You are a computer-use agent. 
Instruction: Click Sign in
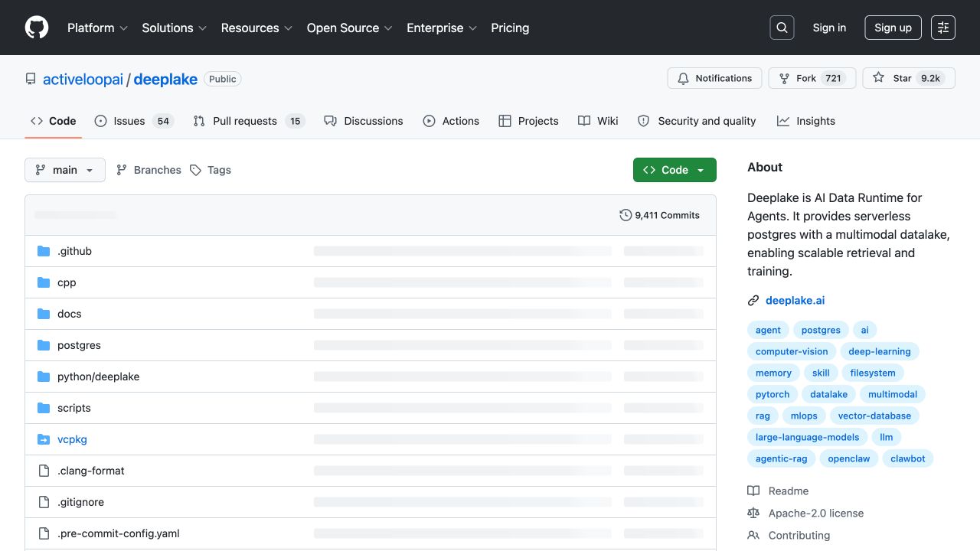click(x=829, y=28)
